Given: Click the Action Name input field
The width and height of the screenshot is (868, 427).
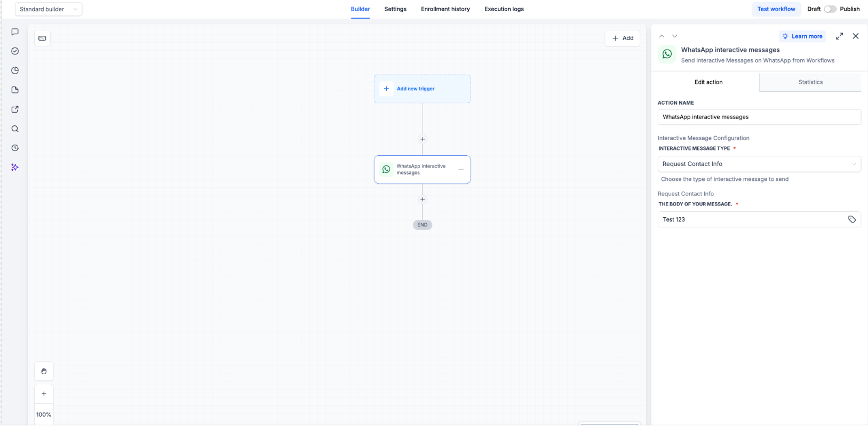Looking at the screenshot, I should click(759, 117).
